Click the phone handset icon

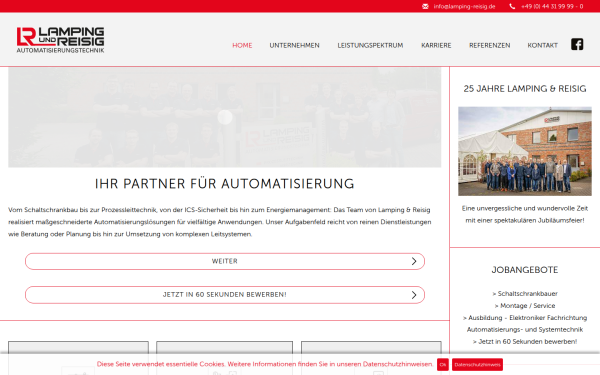[512, 7]
